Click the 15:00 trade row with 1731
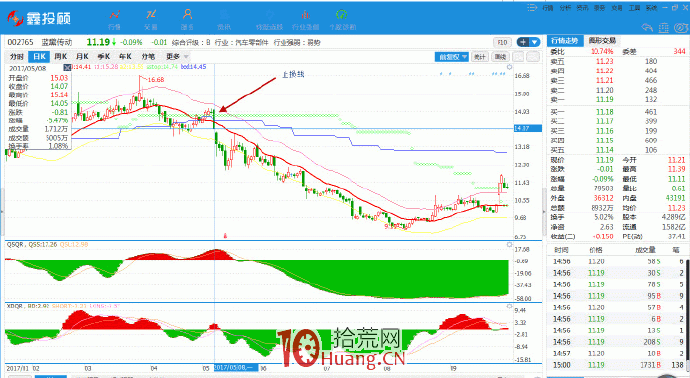 [x=617, y=365]
